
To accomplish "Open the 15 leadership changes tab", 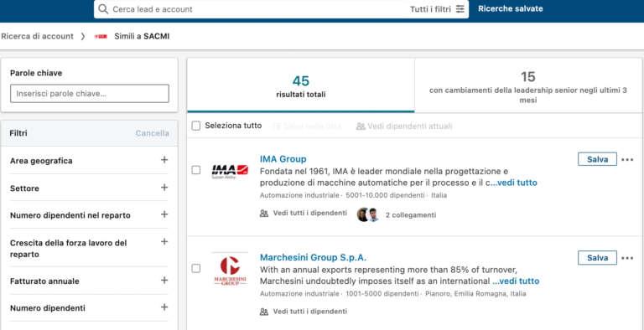I will [x=528, y=85].
